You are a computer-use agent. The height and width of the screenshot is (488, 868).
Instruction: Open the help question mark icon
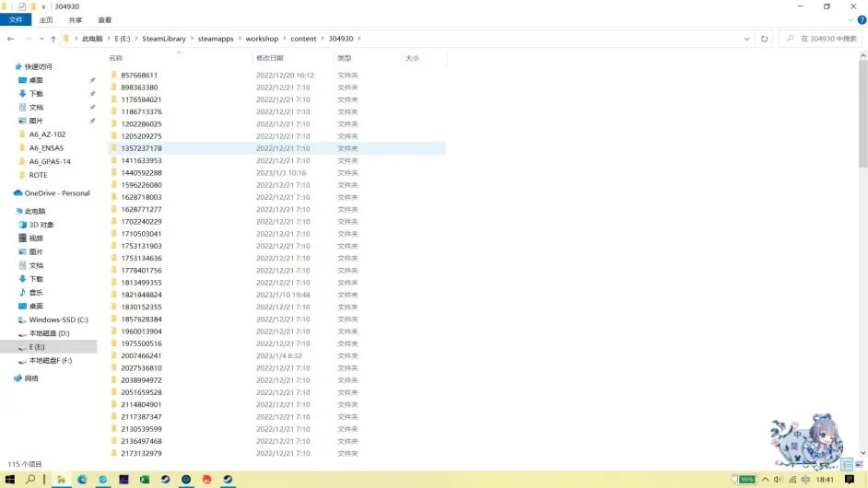point(861,19)
